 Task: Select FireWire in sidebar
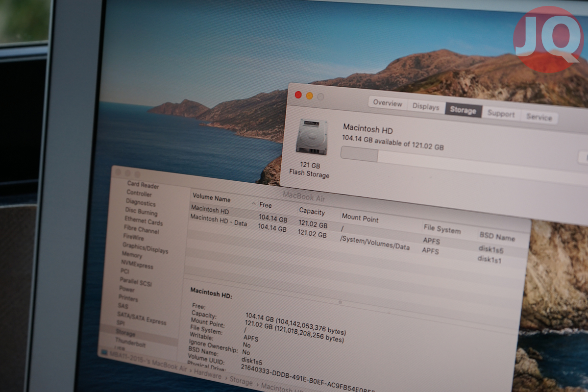click(x=133, y=237)
